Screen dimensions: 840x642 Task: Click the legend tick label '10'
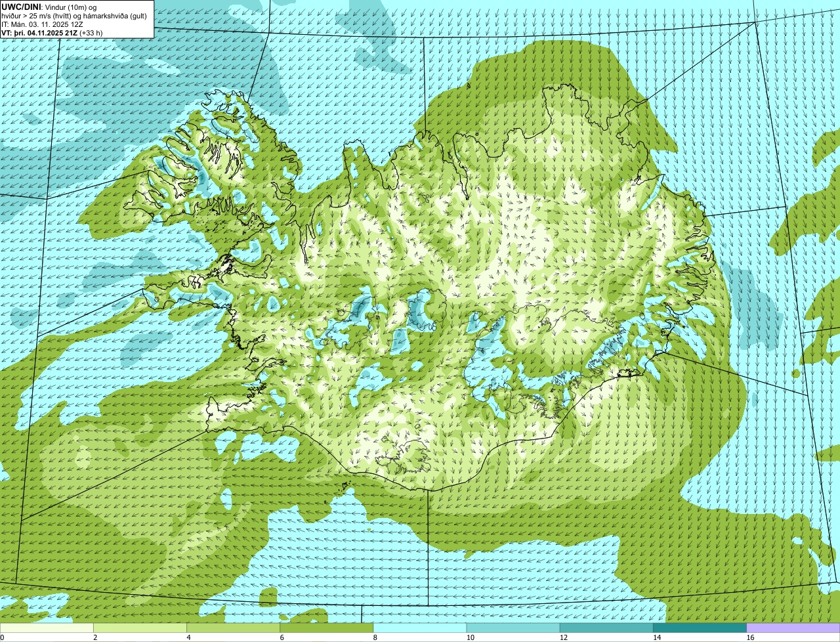click(470, 637)
